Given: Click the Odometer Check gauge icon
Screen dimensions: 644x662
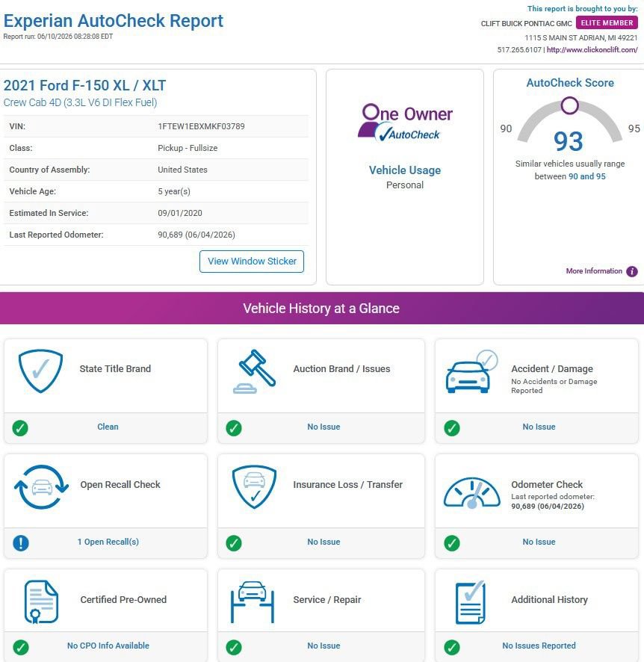Looking at the screenshot, I should click(472, 492).
